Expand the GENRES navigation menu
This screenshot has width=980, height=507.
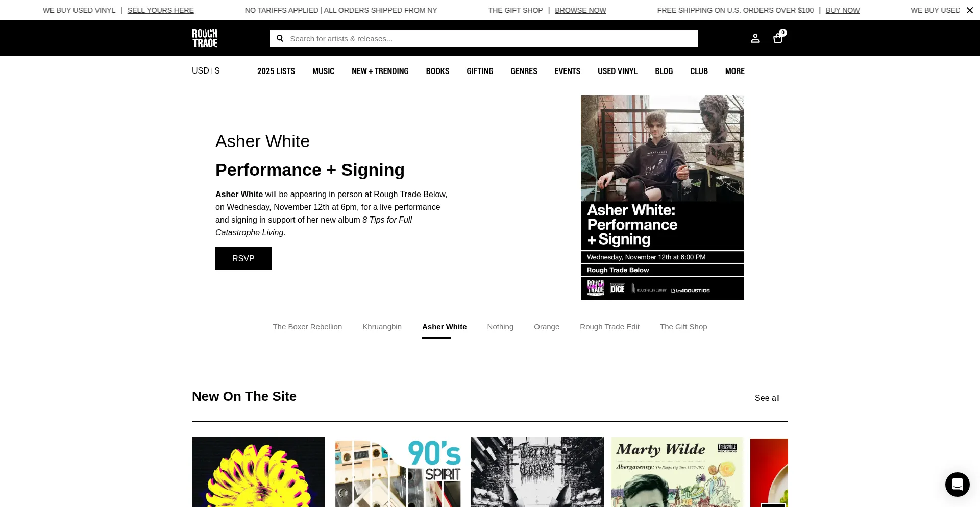[524, 71]
